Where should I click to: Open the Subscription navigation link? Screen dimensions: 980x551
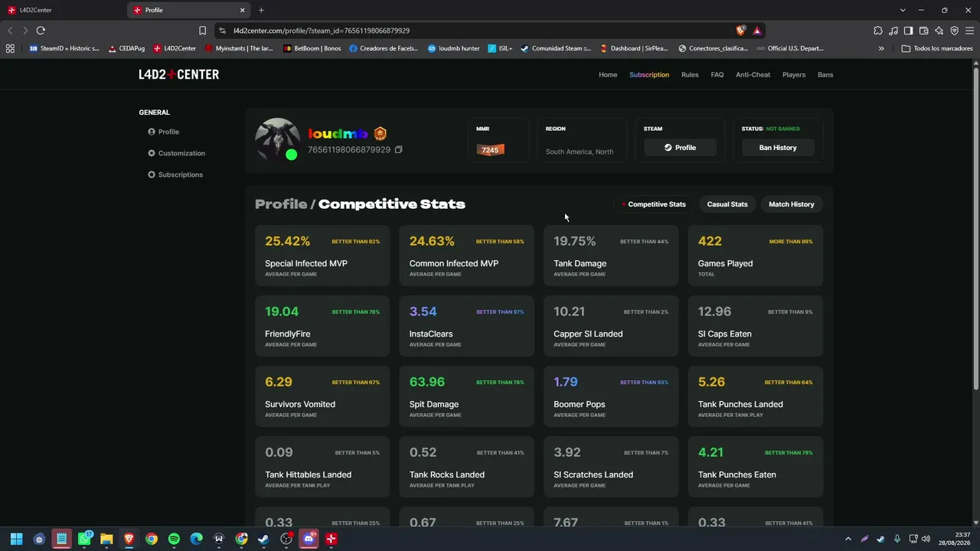649,75
